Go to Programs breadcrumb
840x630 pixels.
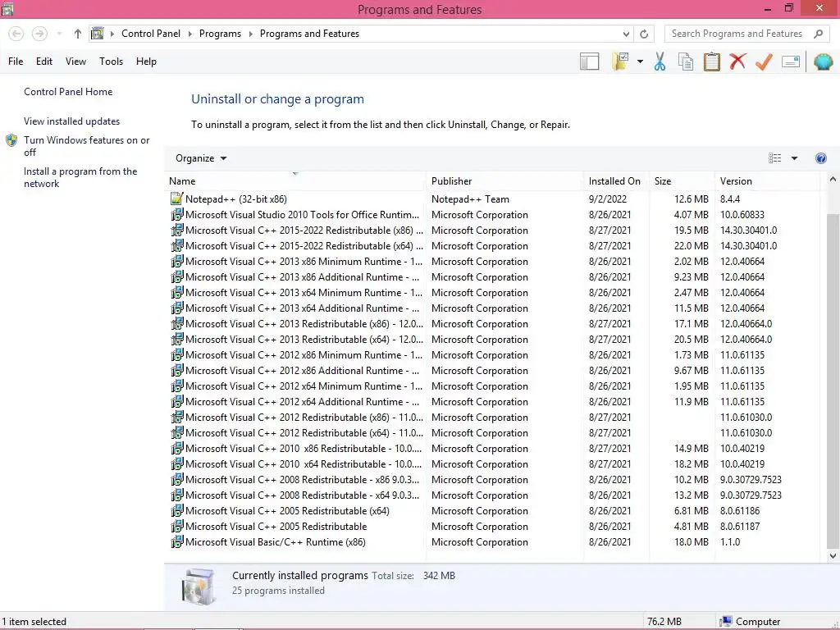coord(220,33)
